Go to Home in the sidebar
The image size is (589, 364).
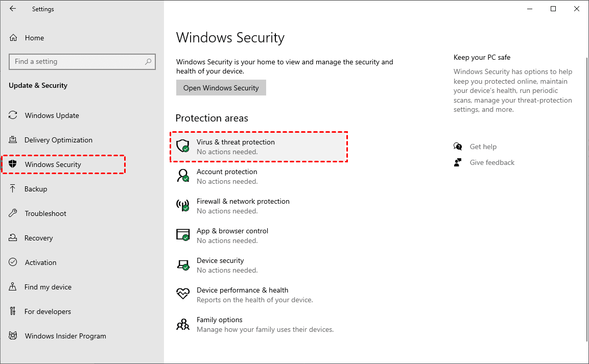34,38
